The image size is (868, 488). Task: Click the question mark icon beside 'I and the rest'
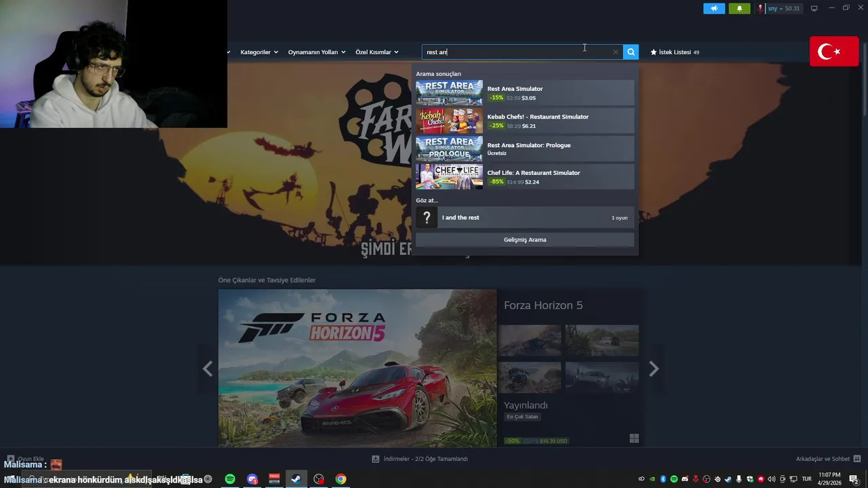point(427,218)
